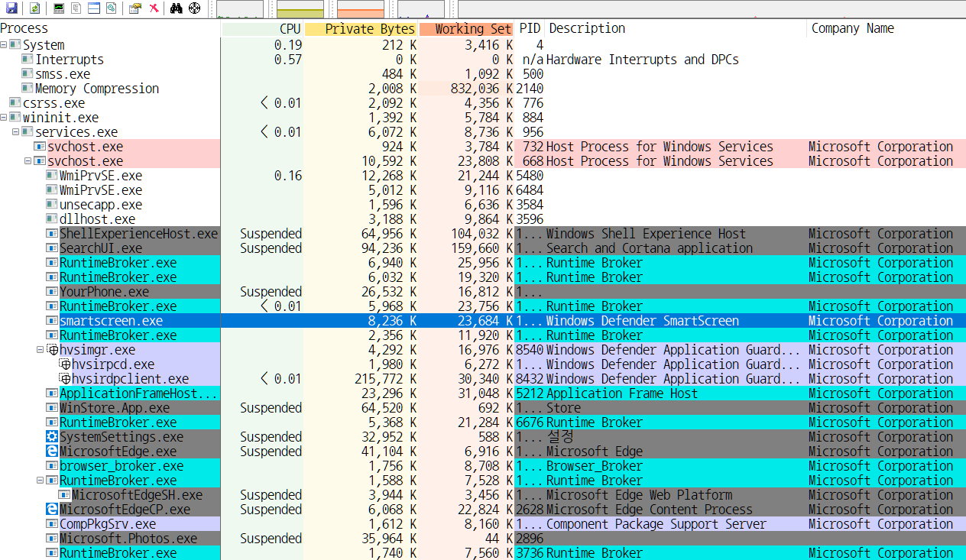Image resolution: width=966 pixels, height=560 pixels.
Task: Click 'Hardware Interrupts and DPCs' description
Action: (x=642, y=60)
